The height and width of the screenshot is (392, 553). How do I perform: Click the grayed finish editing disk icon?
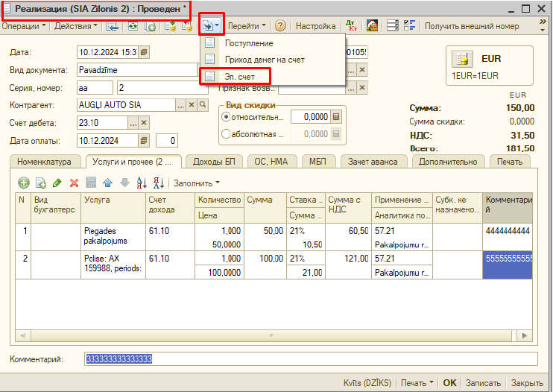(x=91, y=183)
